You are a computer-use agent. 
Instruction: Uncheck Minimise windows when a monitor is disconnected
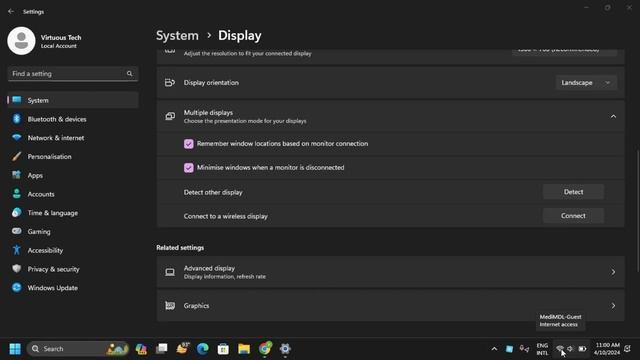coord(189,168)
